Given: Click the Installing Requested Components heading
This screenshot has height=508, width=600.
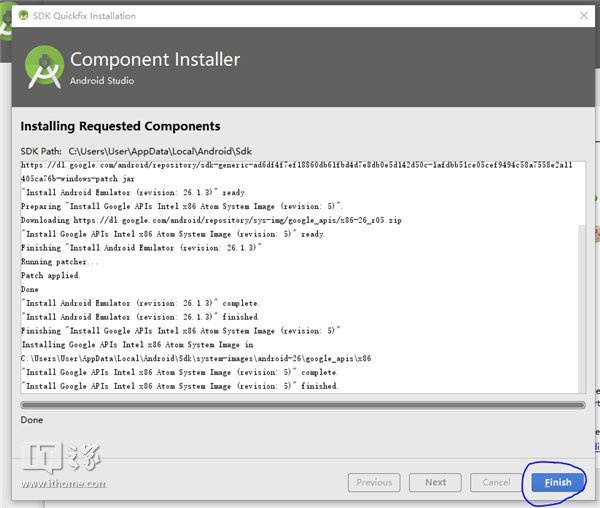Looking at the screenshot, I should [x=120, y=126].
